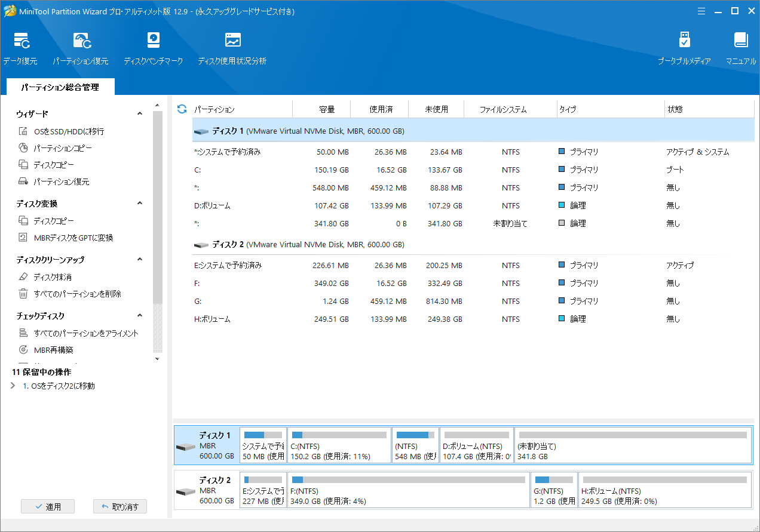The width and height of the screenshot is (760, 532).
Task: Select the C: partition row
Action: [x=473, y=170]
